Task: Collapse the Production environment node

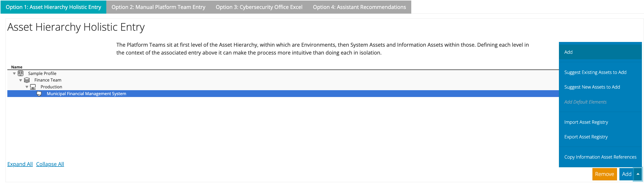Action: 27,87
